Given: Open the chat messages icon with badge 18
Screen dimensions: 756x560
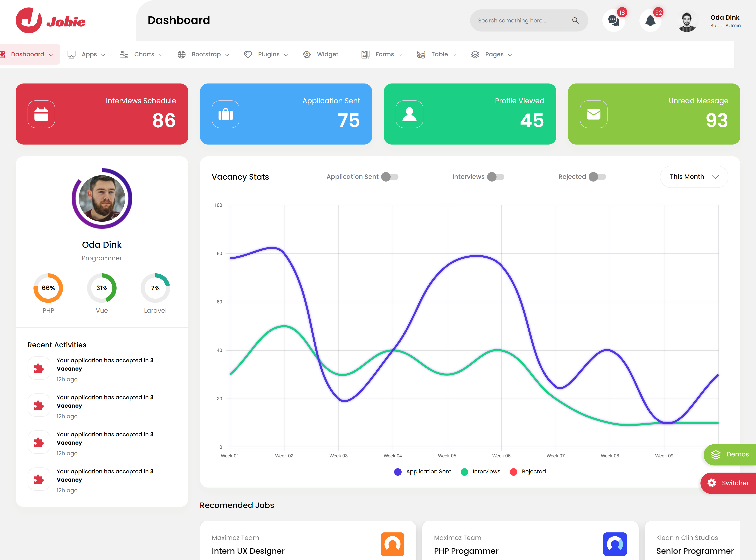Looking at the screenshot, I should tap(613, 21).
